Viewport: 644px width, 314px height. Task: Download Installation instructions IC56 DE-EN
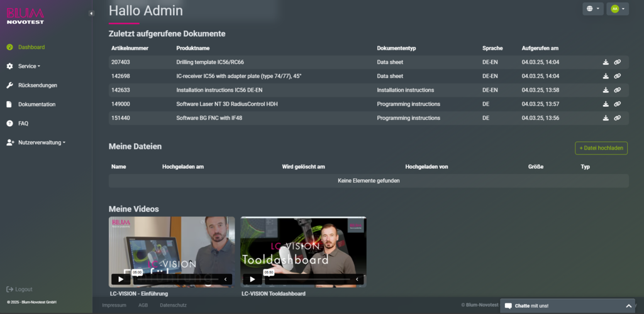(x=606, y=90)
